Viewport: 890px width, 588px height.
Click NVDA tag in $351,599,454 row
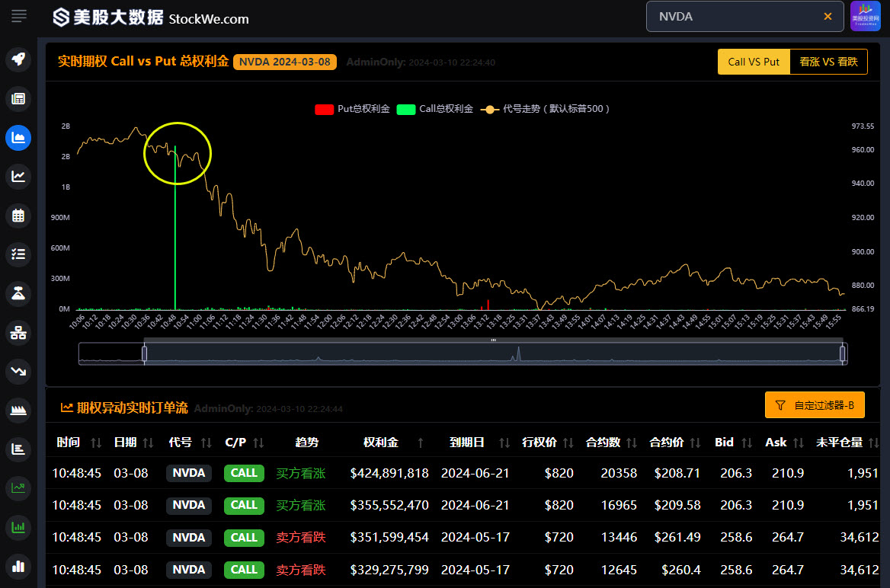[x=189, y=538]
